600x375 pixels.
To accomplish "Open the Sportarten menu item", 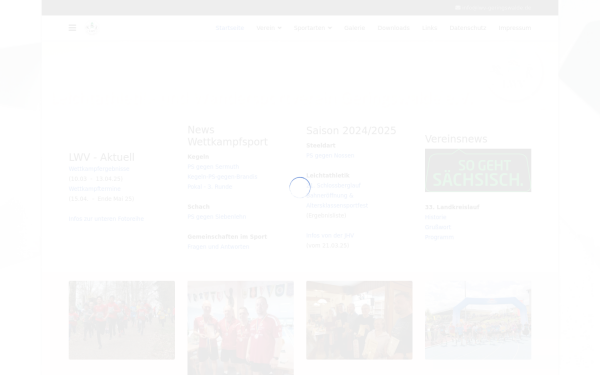I will pyautogui.click(x=309, y=28).
